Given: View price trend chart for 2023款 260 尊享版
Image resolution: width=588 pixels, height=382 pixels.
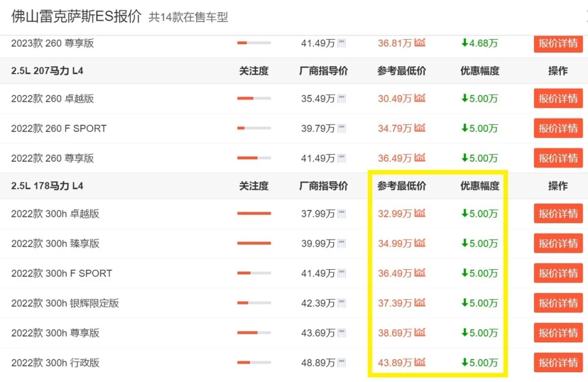Looking at the screenshot, I should pos(420,42).
